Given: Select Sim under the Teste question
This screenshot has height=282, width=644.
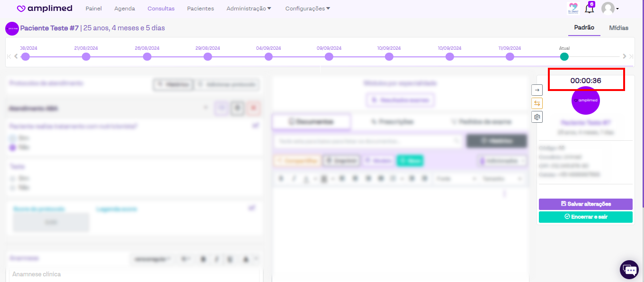Looking at the screenshot, I should pyautogui.click(x=13, y=178).
